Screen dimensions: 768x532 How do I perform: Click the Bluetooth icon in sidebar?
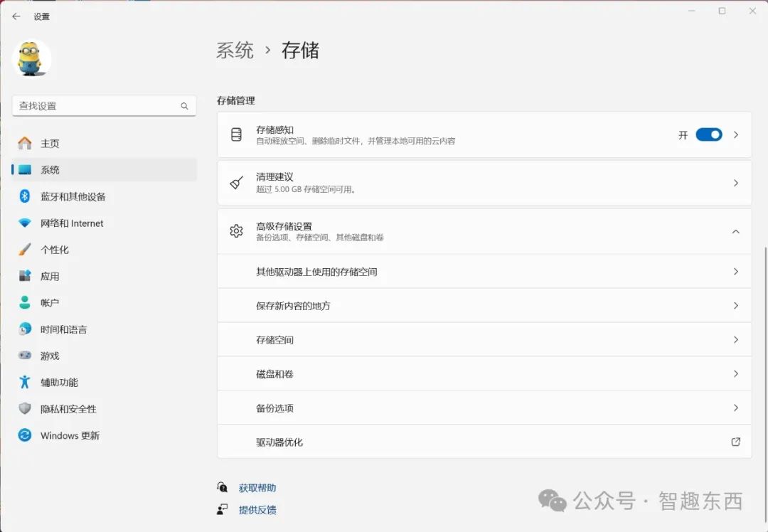(x=25, y=196)
